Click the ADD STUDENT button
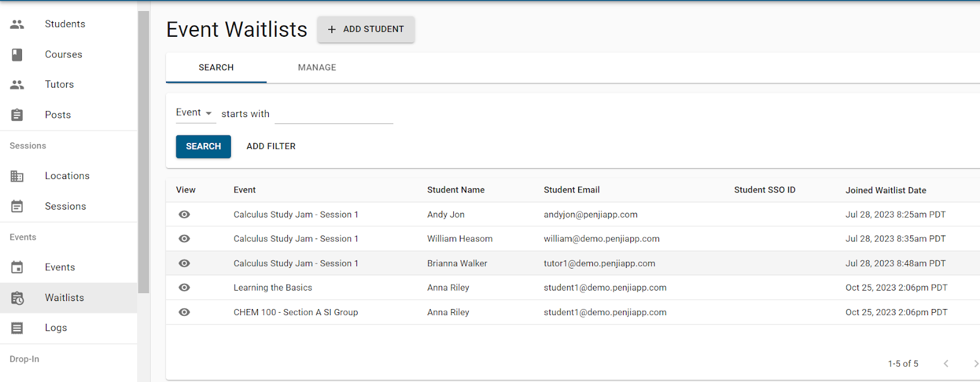This screenshot has width=980, height=382. coord(366,29)
